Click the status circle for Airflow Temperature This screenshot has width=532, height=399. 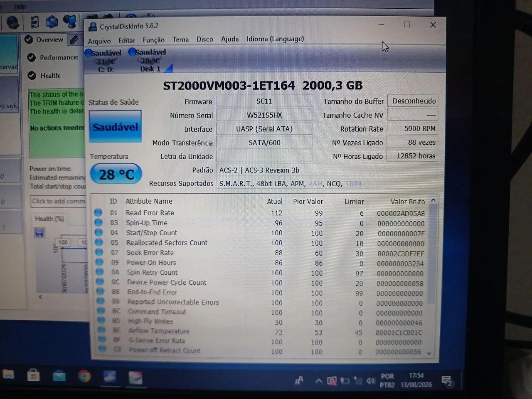point(101,330)
